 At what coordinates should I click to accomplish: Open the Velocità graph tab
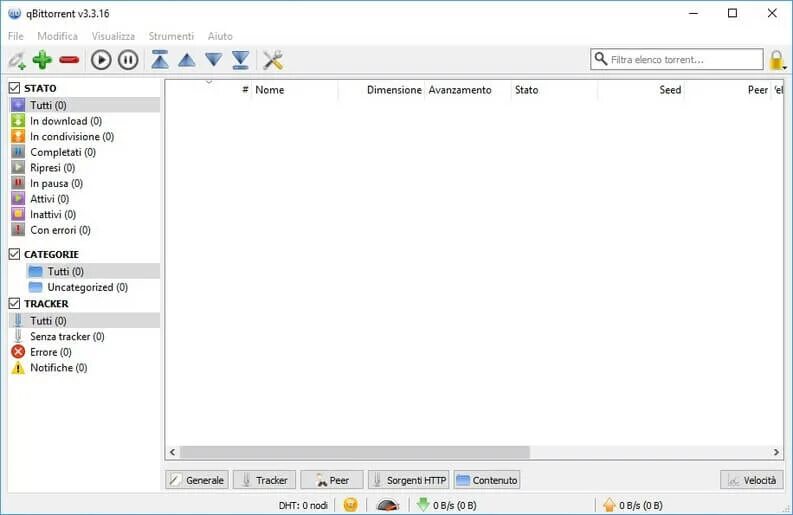752,480
